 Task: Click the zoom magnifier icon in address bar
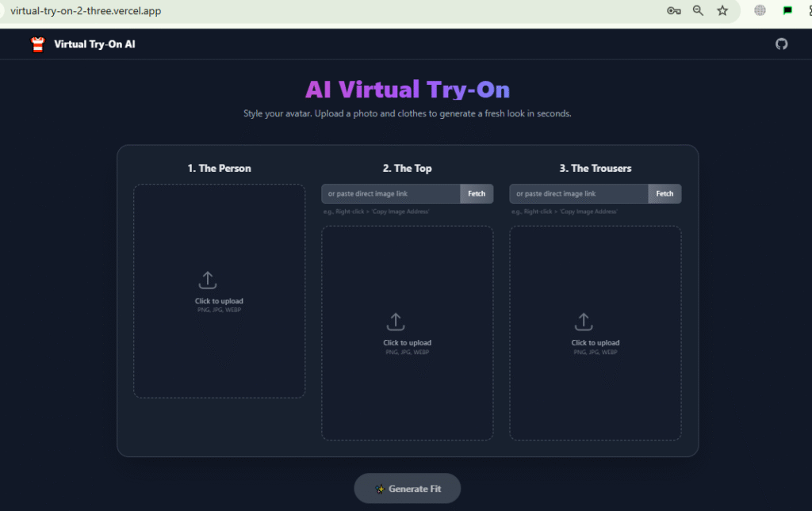point(698,10)
